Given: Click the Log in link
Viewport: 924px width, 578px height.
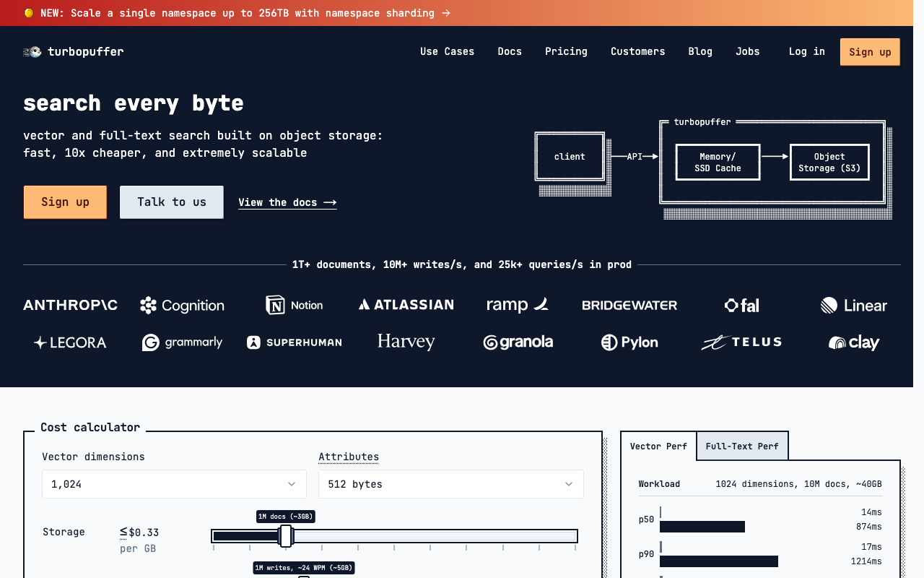Looking at the screenshot, I should [x=807, y=52].
